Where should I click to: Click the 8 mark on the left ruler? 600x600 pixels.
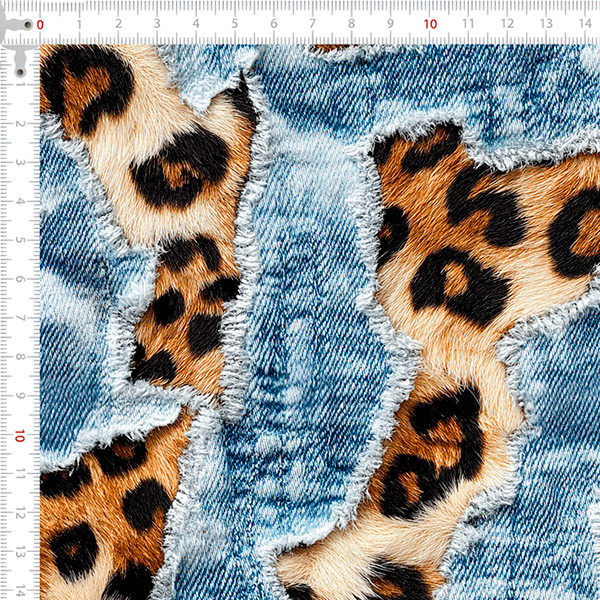[x=20, y=357]
